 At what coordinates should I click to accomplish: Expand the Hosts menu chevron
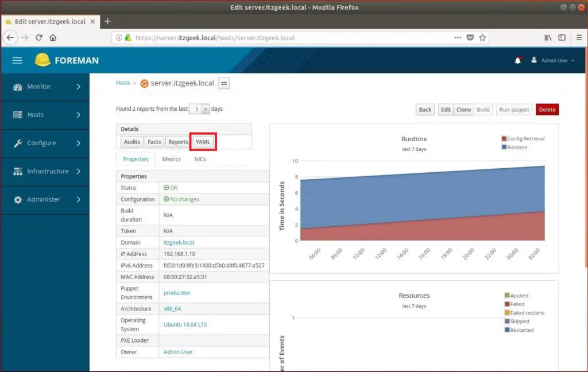[x=78, y=115]
